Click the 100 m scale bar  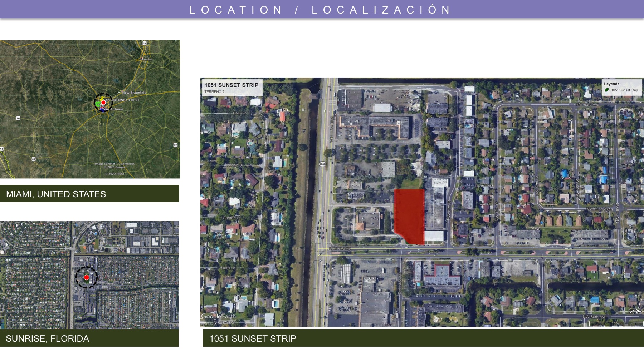[x=615, y=324]
